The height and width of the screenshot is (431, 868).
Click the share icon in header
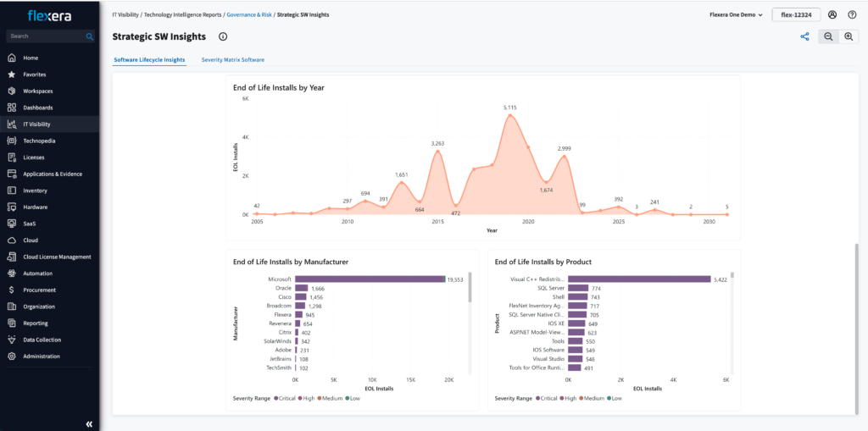[804, 36]
